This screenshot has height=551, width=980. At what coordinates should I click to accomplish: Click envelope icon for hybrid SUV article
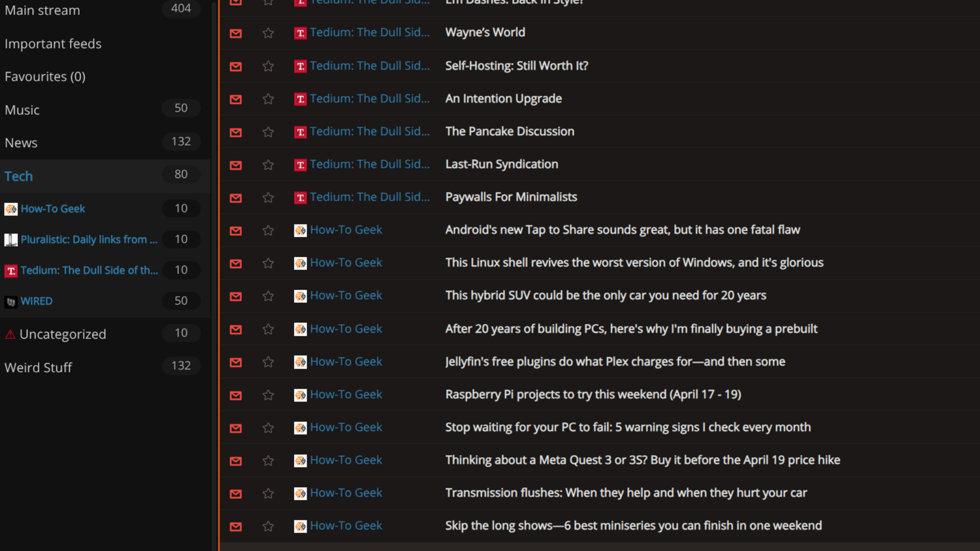click(x=236, y=296)
